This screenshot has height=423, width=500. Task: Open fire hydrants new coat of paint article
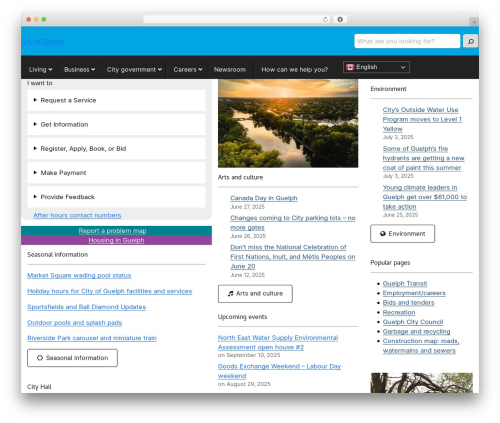tap(423, 158)
